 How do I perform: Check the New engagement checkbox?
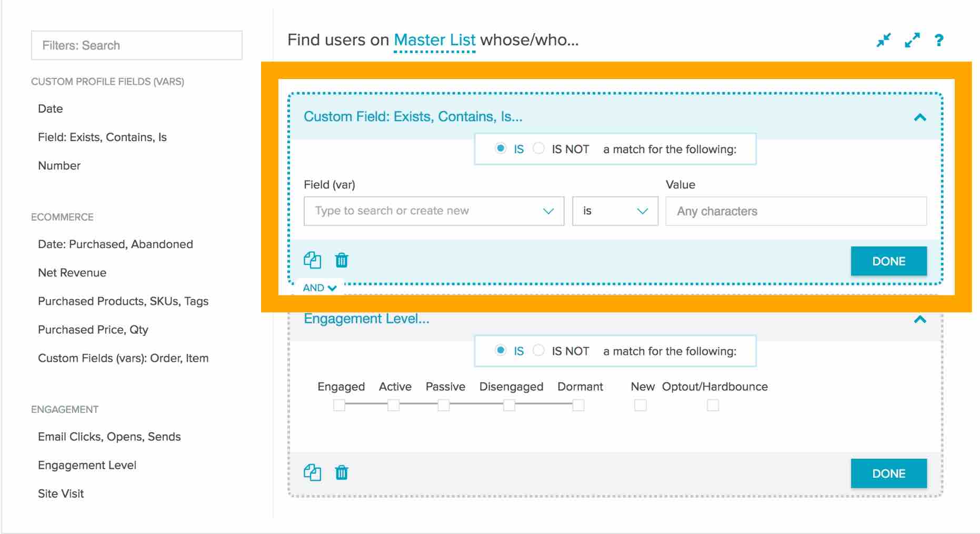coord(641,405)
